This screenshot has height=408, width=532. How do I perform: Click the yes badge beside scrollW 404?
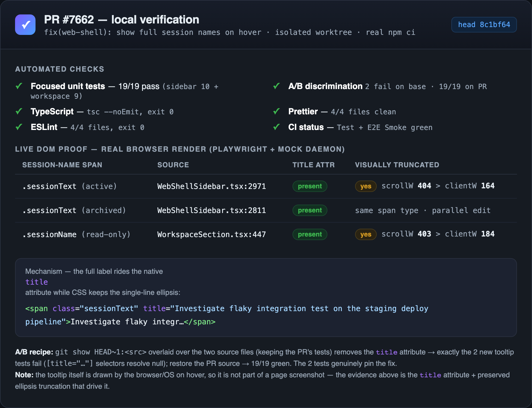[x=366, y=186]
